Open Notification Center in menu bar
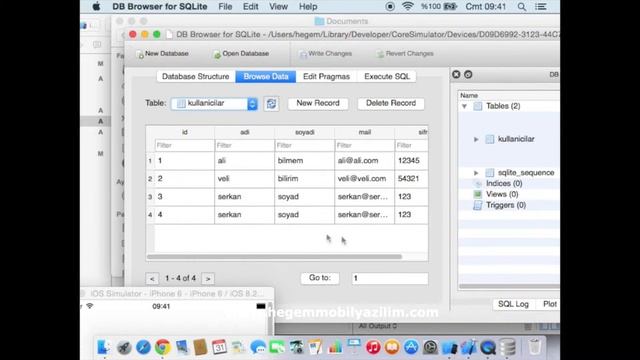This screenshot has width=640, height=360. point(541,7)
